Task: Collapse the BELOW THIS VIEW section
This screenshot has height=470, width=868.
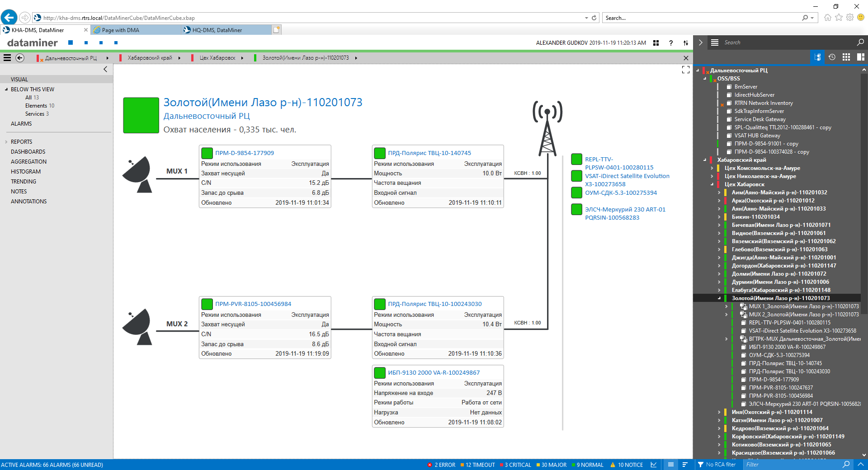Action: pyautogui.click(x=6, y=89)
